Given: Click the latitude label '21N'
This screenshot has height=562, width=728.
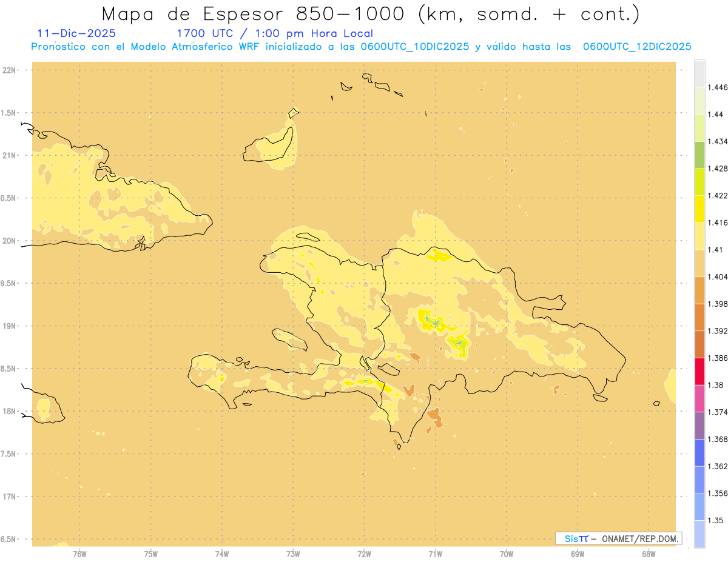Looking at the screenshot, I should (x=9, y=155).
